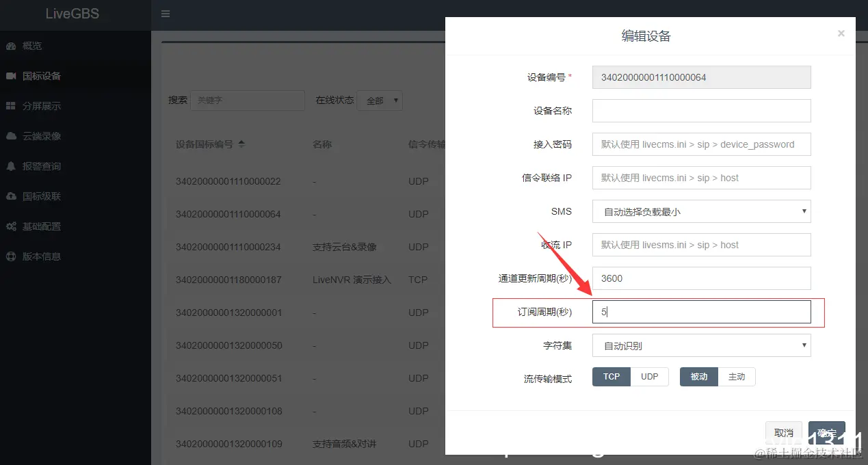Open the 在线状态 dropdown 全部
868x465 pixels.
click(380, 101)
